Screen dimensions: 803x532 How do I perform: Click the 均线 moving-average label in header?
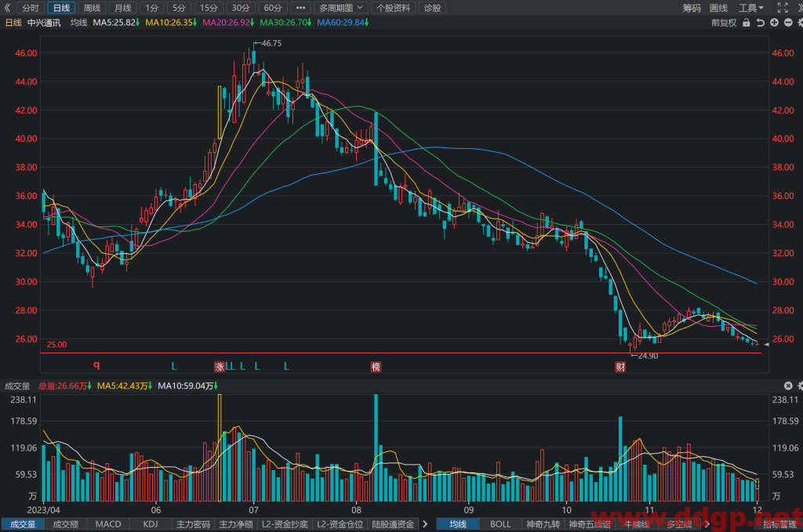79,23
